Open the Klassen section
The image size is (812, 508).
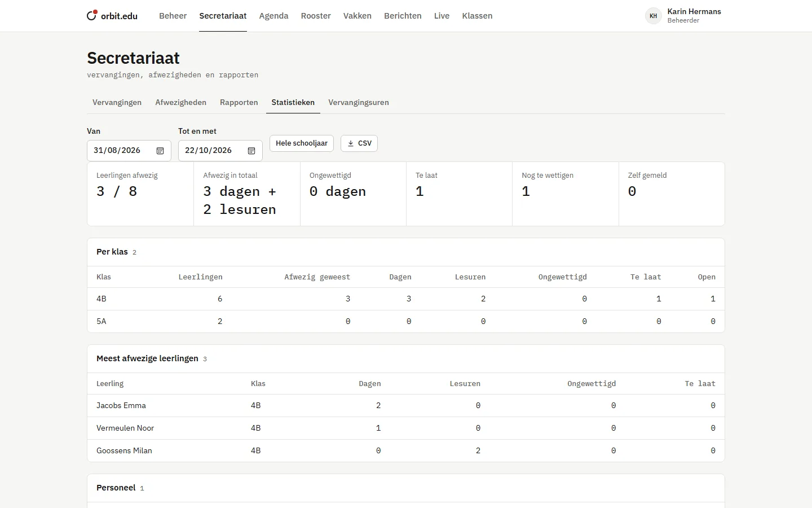coord(477,16)
